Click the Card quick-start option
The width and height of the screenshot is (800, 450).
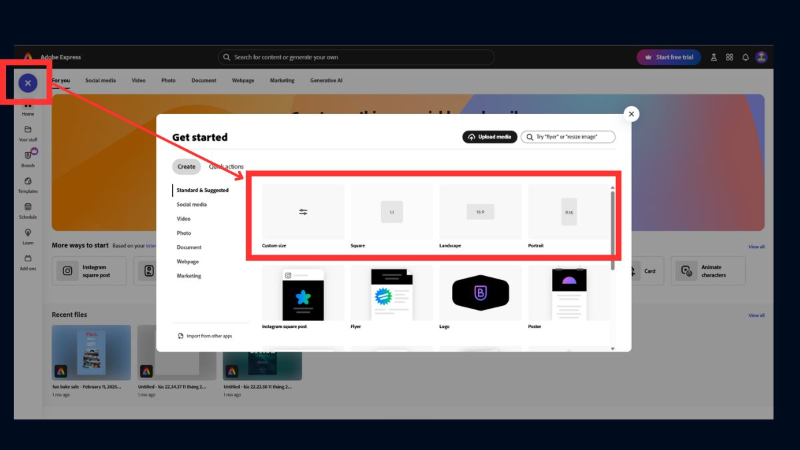pyautogui.click(x=647, y=271)
